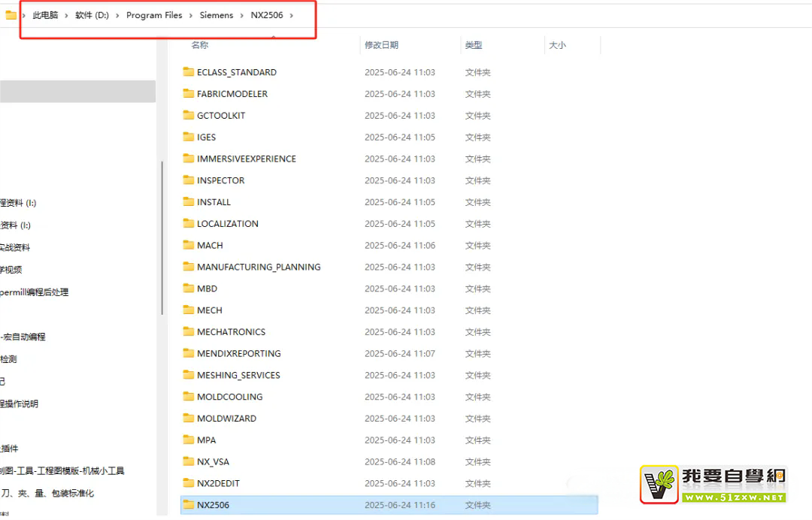Go to 此电脑 in address bar
This screenshot has height=520, width=812.
[x=45, y=15]
